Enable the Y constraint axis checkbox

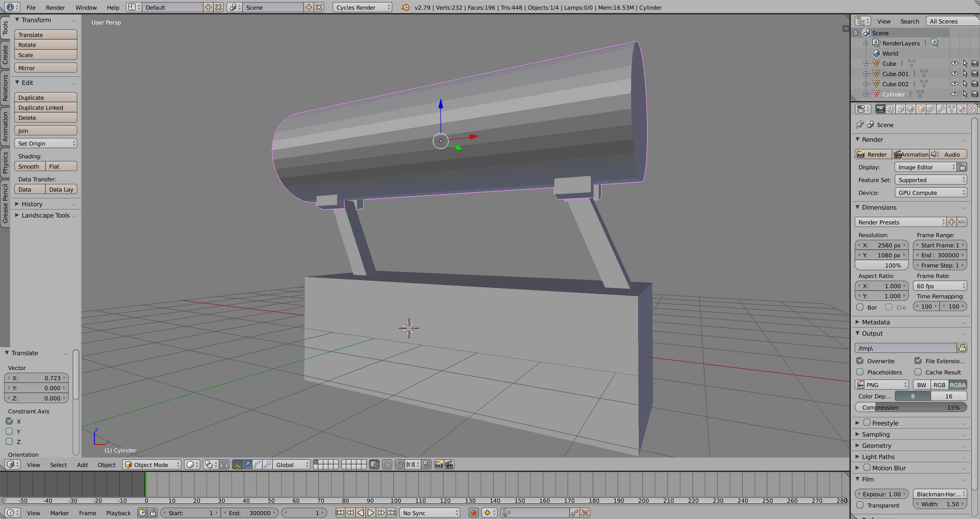[9, 431]
